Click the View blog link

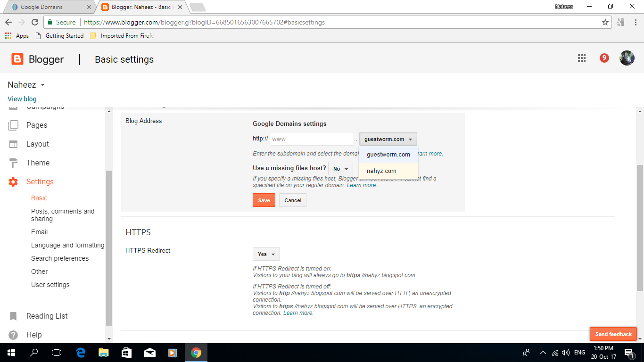(22, 99)
